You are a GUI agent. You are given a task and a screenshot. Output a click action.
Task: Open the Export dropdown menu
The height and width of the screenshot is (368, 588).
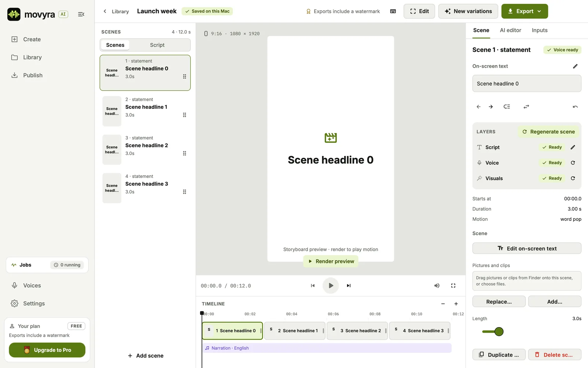pos(524,11)
